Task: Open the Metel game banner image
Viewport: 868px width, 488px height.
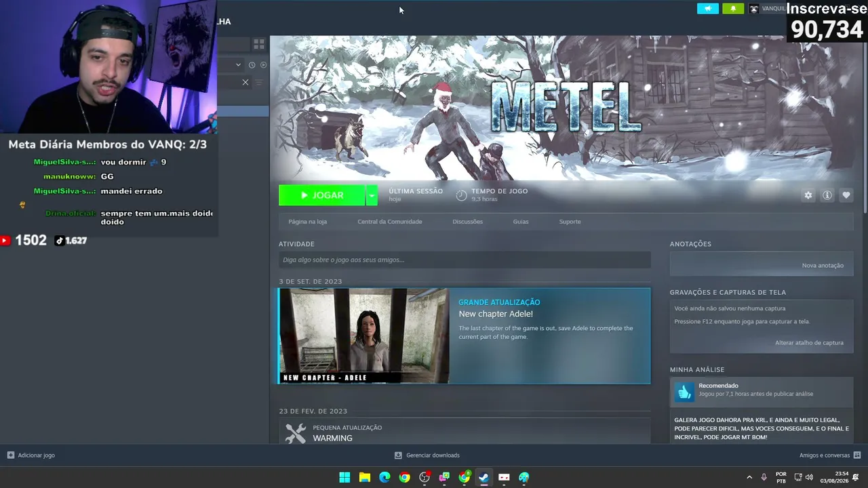Action: (567, 108)
